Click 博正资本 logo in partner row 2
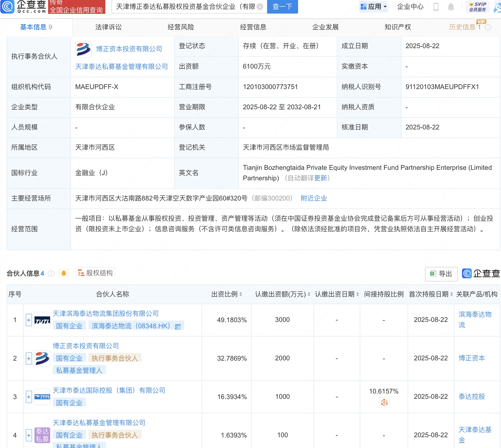501x448 pixels. point(42,359)
